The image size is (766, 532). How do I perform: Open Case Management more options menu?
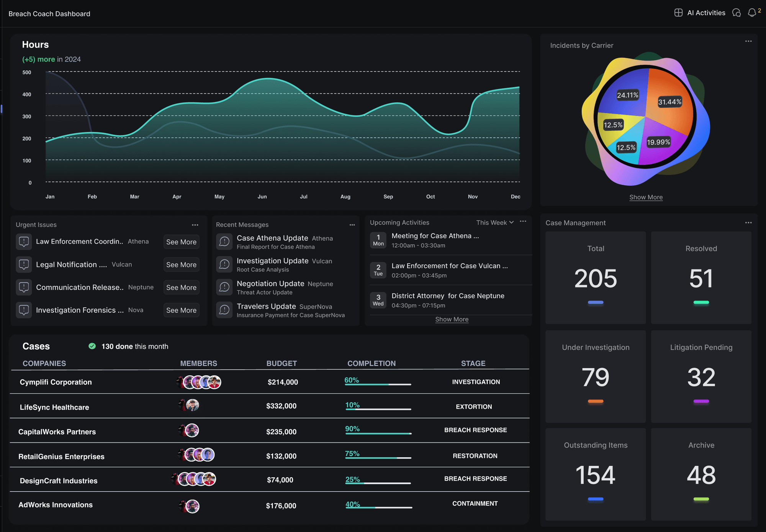(x=748, y=223)
